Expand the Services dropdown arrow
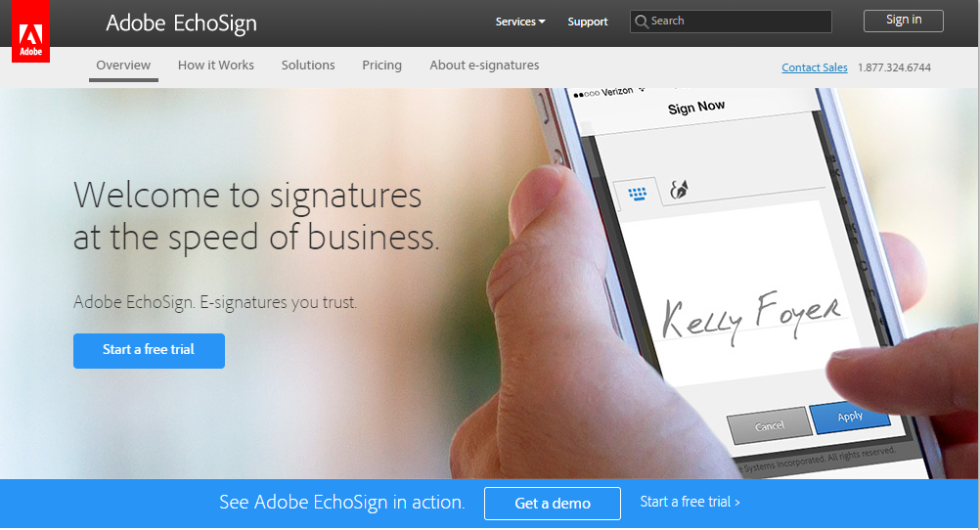This screenshot has width=980, height=530. click(x=542, y=22)
